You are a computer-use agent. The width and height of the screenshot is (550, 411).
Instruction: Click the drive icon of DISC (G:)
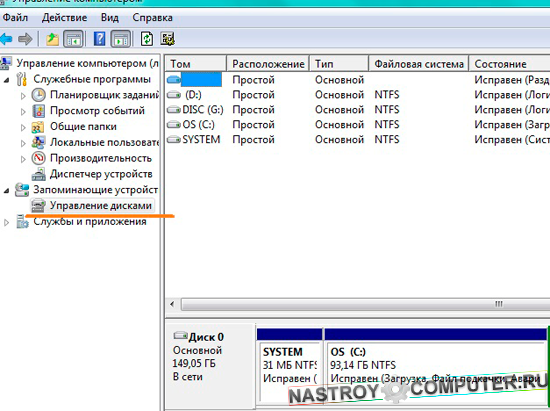pyautogui.click(x=173, y=110)
